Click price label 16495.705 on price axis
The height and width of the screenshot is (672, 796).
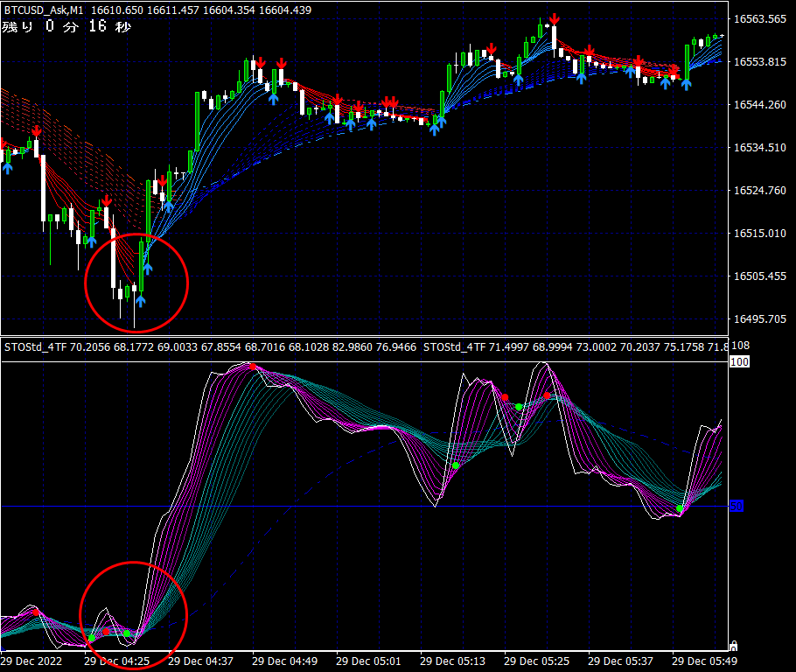[760, 319]
